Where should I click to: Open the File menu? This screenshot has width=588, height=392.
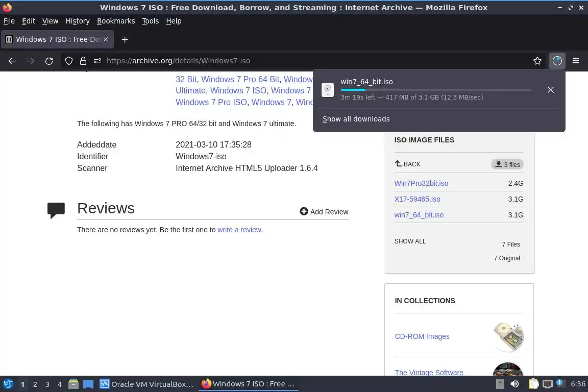pyautogui.click(x=9, y=21)
